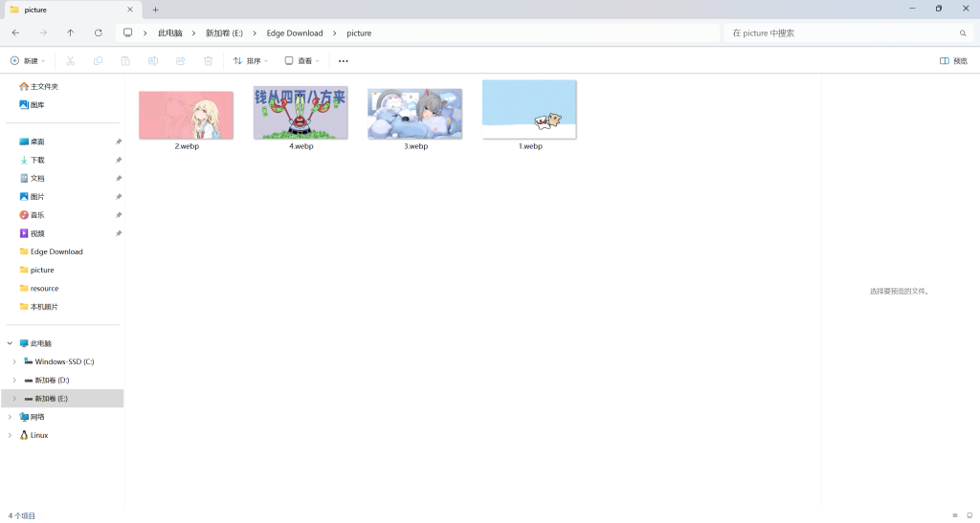Screen dimensions: 980x523
Task: Expand the 网络 Network node
Action: pyautogui.click(x=10, y=416)
